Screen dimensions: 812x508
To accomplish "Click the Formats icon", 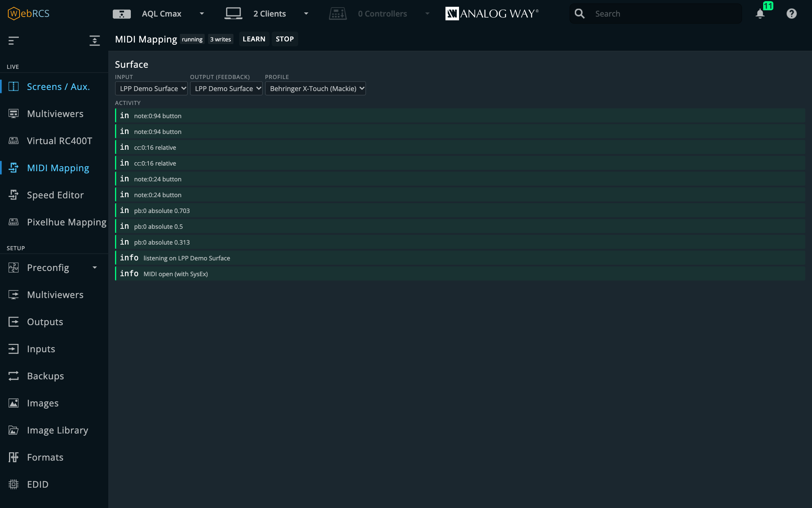I will click(14, 457).
